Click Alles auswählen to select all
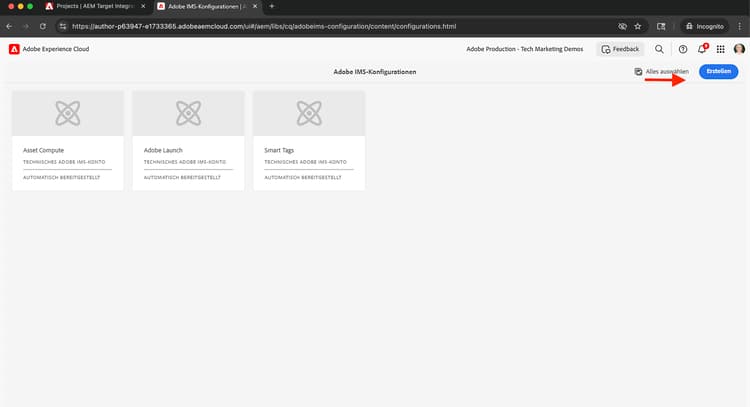750x407 pixels. 662,72
